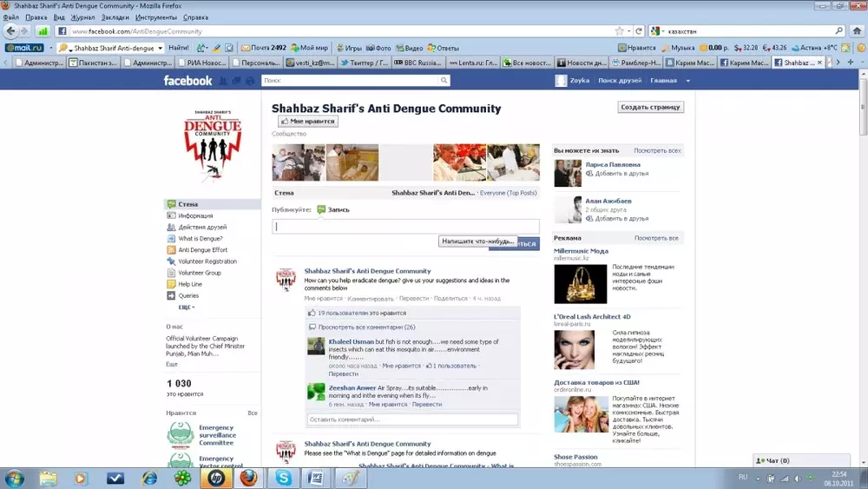868x489 pixels.
Task: Bookmark this page with the star icon
Action: coord(619,31)
